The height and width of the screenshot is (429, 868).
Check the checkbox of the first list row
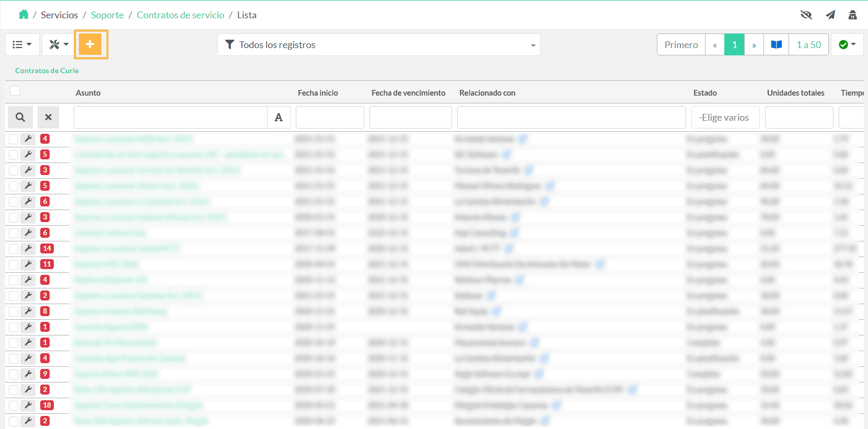point(14,139)
